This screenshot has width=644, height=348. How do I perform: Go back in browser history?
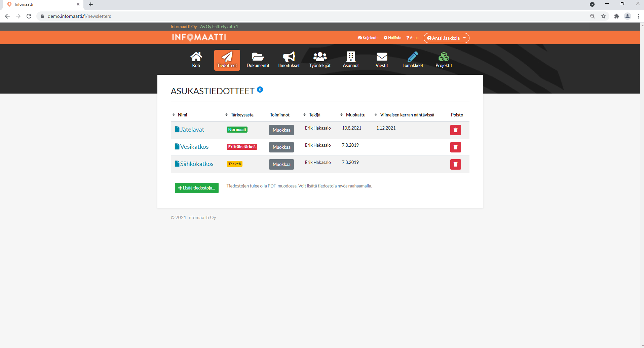point(7,16)
